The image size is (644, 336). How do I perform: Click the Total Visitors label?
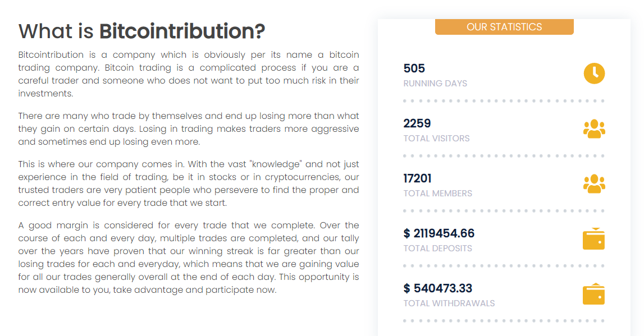436,139
